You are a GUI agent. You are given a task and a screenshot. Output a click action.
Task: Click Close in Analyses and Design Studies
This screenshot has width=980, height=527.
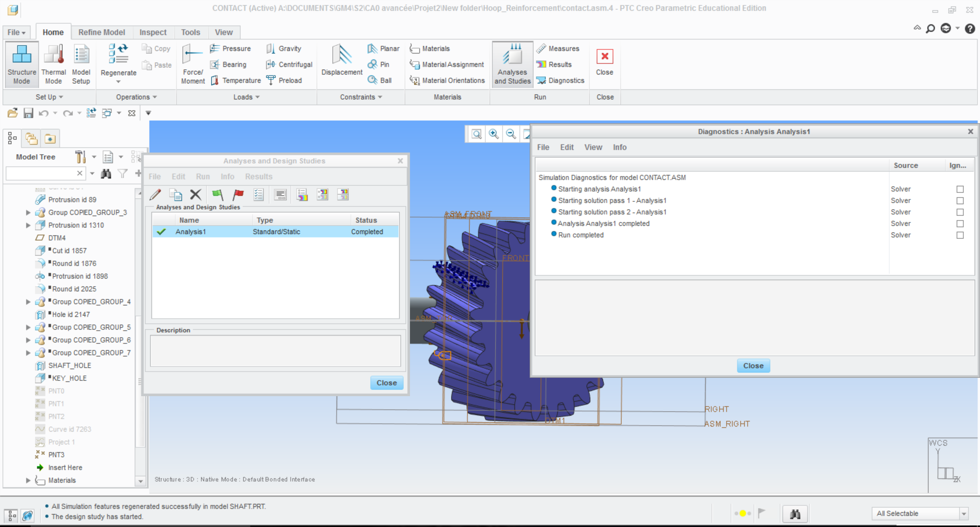[x=386, y=383]
